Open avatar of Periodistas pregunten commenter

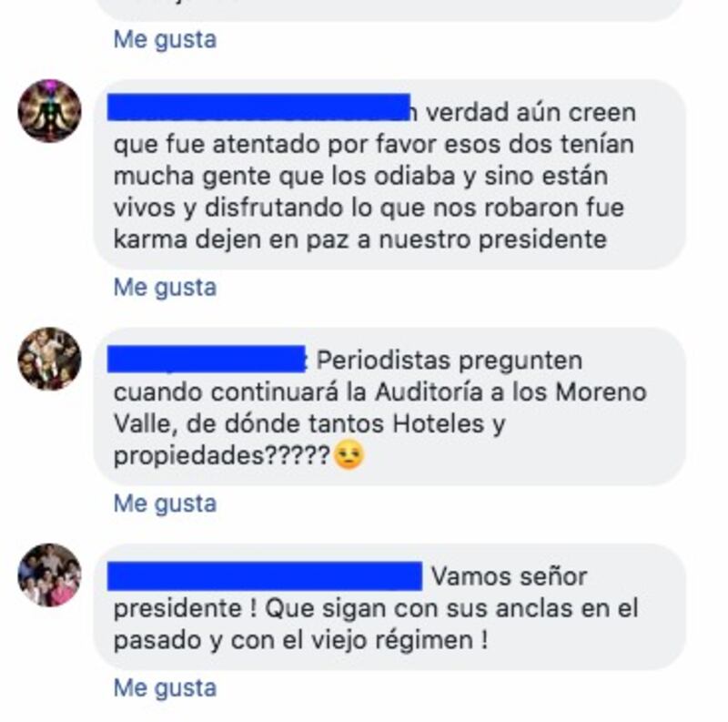click(50, 359)
